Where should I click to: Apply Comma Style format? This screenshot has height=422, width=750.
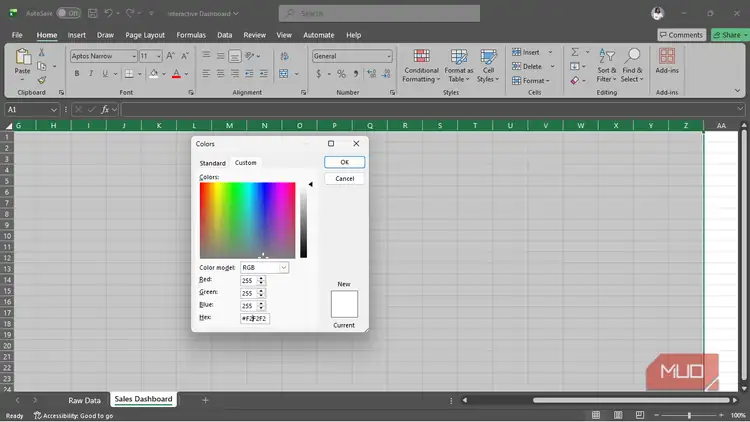pos(355,74)
